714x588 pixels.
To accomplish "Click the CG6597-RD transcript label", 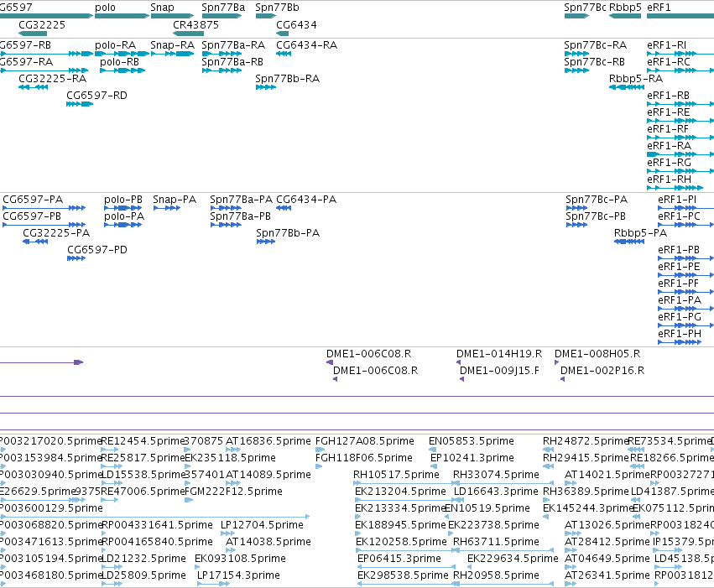I will pos(97,96).
